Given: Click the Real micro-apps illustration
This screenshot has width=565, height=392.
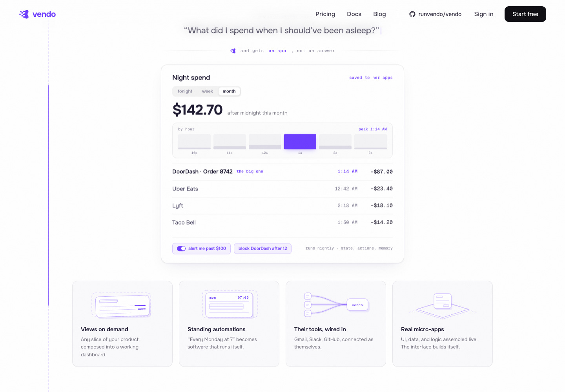Looking at the screenshot, I should (x=443, y=306).
